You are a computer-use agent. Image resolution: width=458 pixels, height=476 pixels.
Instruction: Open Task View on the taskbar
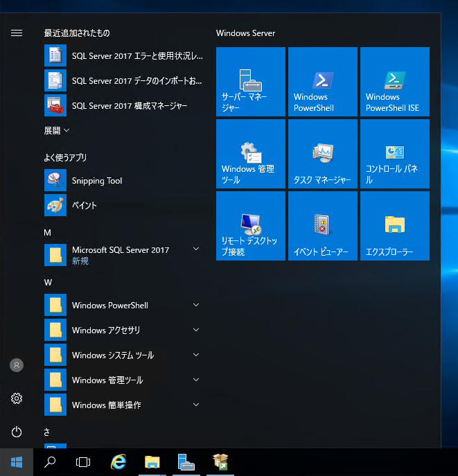click(83, 462)
